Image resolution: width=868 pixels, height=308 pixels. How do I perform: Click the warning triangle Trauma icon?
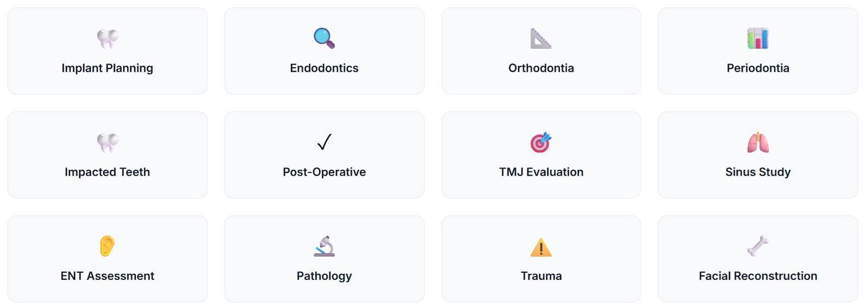540,247
